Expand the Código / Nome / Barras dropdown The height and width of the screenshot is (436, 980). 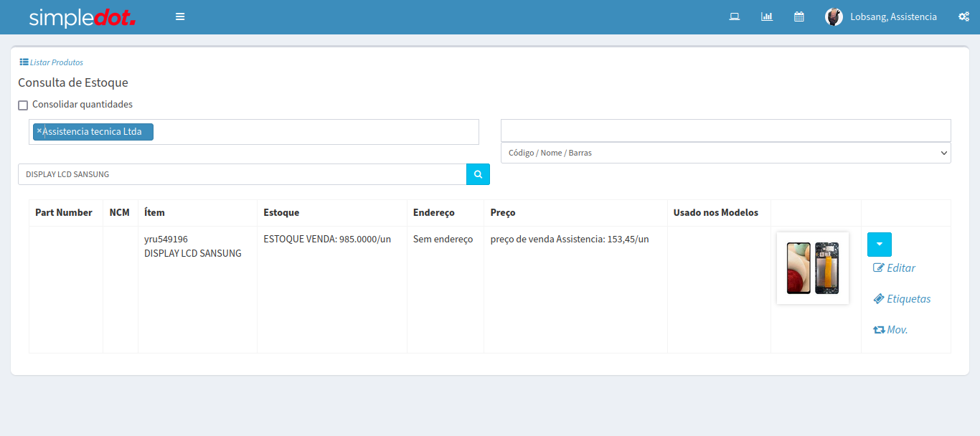tap(725, 153)
